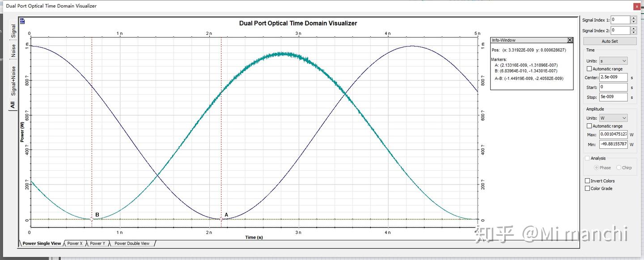Toggle the Analysis checkbox

587,158
